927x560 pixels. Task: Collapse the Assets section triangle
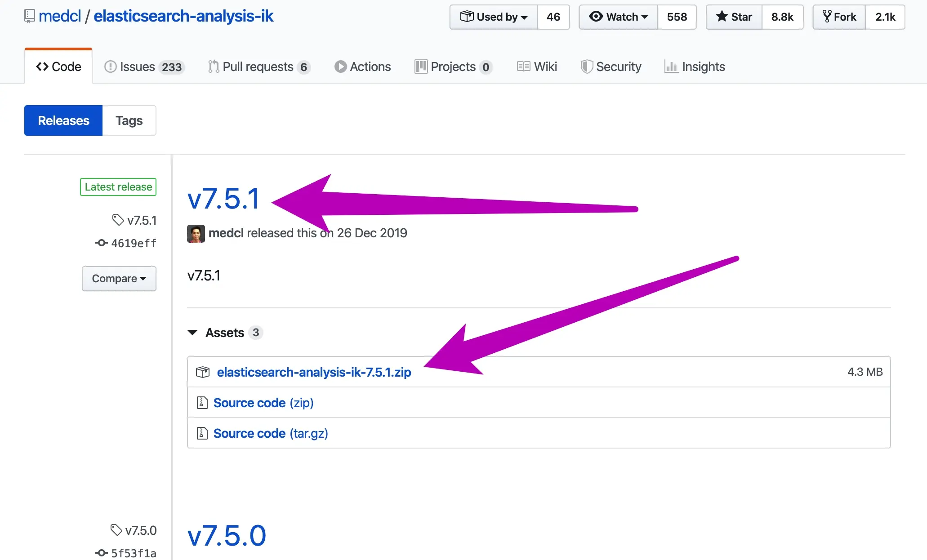click(x=192, y=333)
